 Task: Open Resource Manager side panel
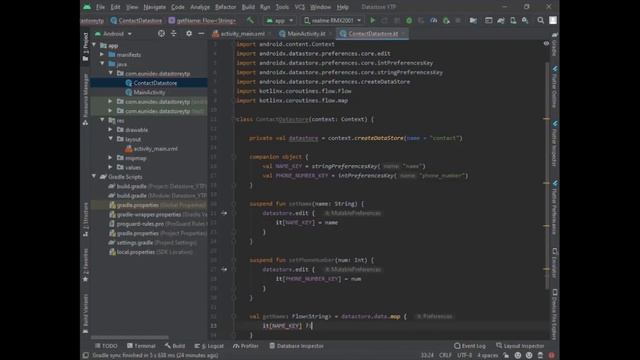point(85,99)
